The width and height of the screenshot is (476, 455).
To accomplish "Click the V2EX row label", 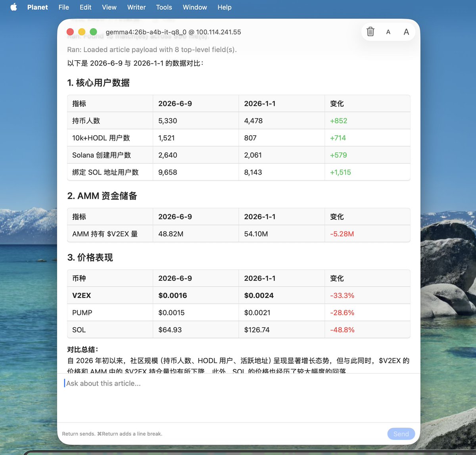I will 82,296.
